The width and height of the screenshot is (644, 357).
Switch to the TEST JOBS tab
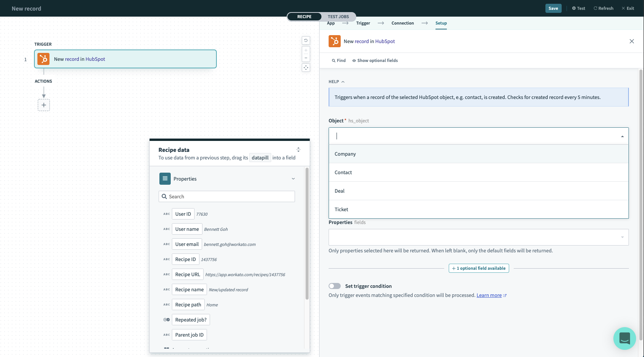click(x=338, y=16)
